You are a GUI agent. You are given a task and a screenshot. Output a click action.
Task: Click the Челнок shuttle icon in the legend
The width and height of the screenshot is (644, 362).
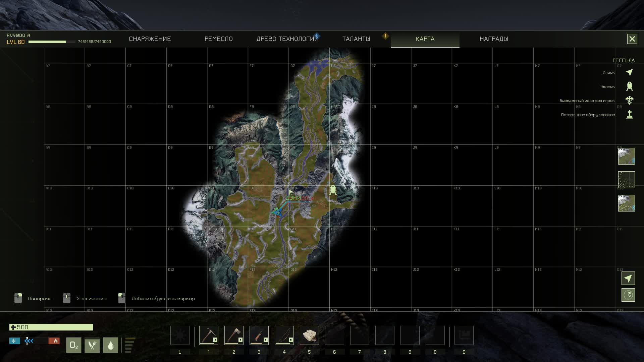(x=629, y=86)
